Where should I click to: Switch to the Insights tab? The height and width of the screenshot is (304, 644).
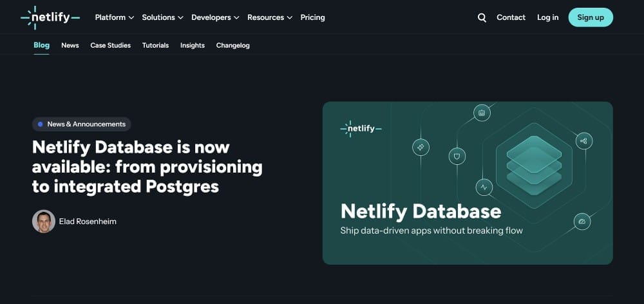pyautogui.click(x=192, y=46)
